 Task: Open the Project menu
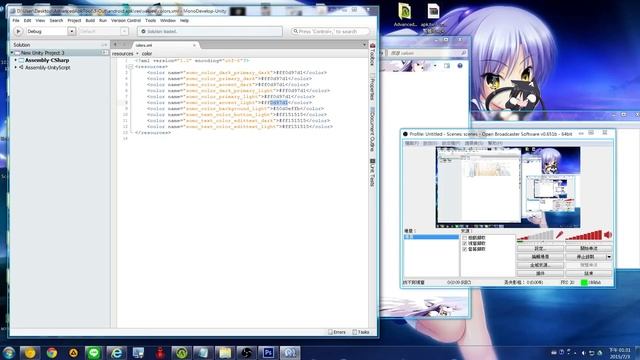point(74,20)
